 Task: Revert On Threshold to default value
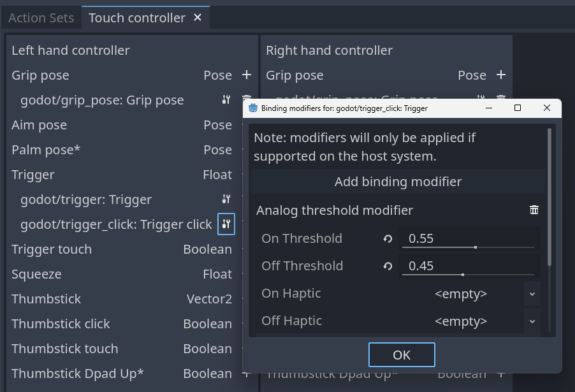(387, 238)
